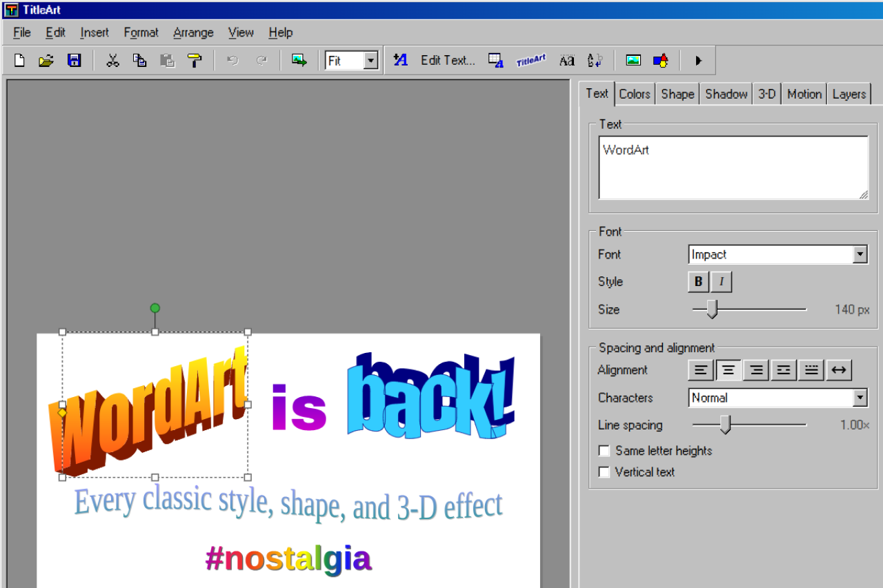This screenshot has width=883, height=588.
Task: Toggle vertical text toolbar icon
Action: point(595,61)
